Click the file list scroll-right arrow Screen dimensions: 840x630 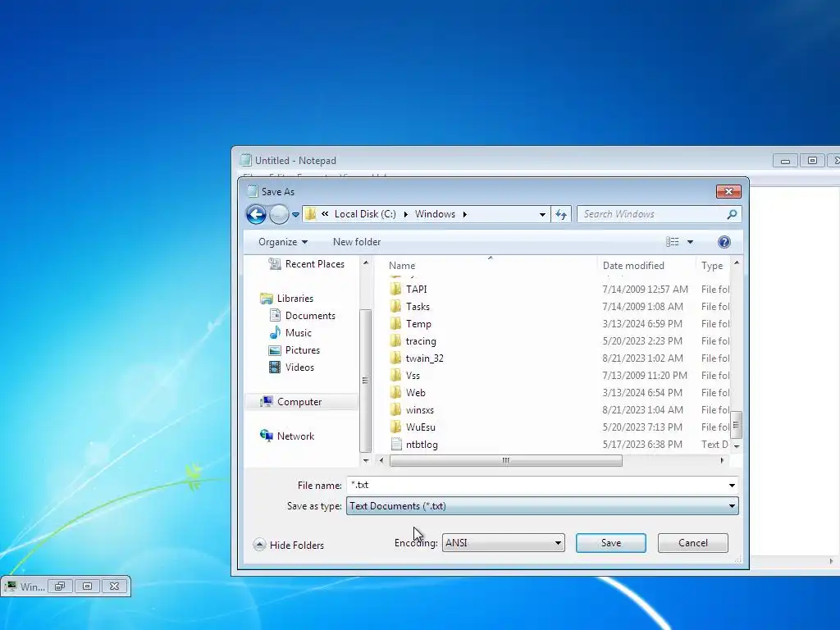click(722, 461)
